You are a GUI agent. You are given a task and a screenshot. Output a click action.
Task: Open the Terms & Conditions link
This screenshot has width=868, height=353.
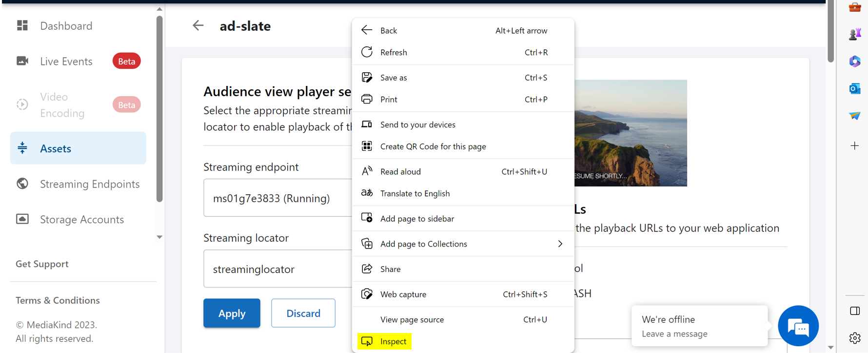click(58, 300)
